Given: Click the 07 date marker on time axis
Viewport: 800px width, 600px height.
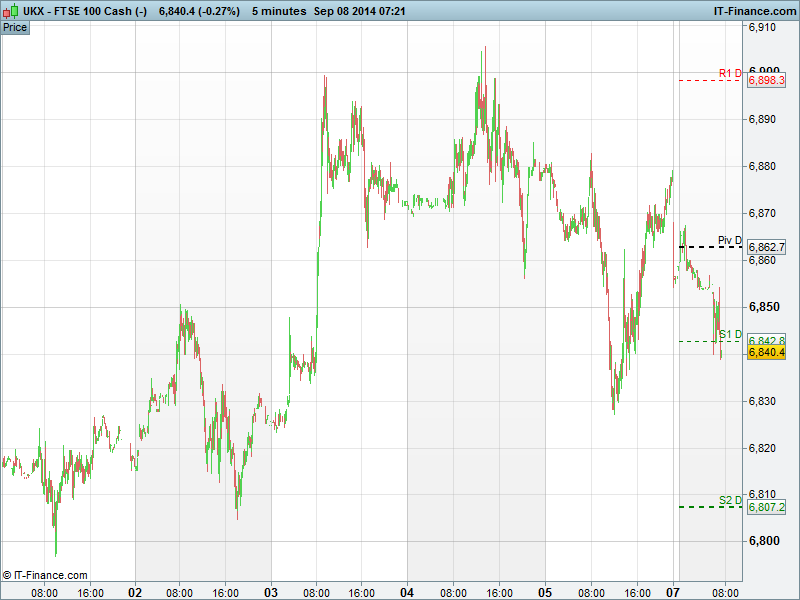Looking at the screenshot, I should tap(674, 591).
